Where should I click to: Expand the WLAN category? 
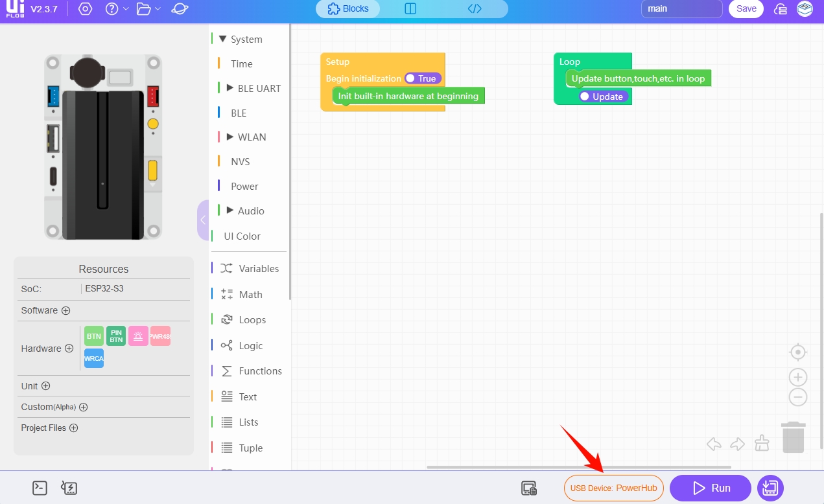tap(230, 137)
